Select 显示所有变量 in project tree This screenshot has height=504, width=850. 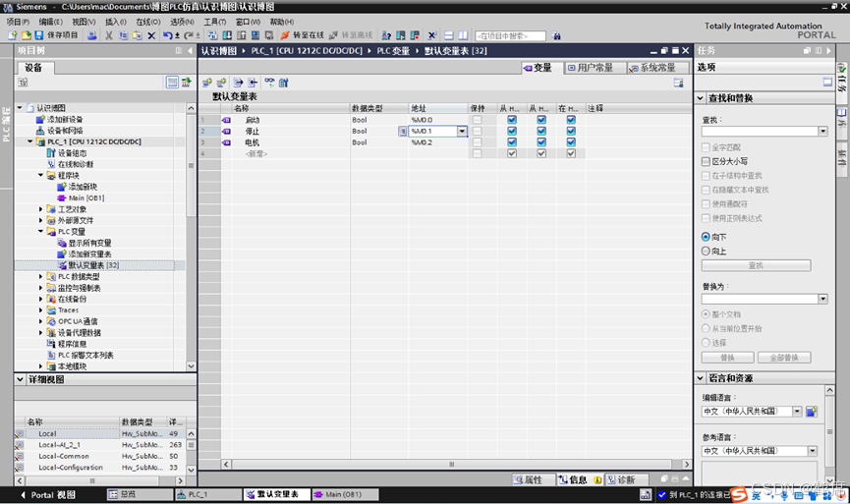coord(85,243)
